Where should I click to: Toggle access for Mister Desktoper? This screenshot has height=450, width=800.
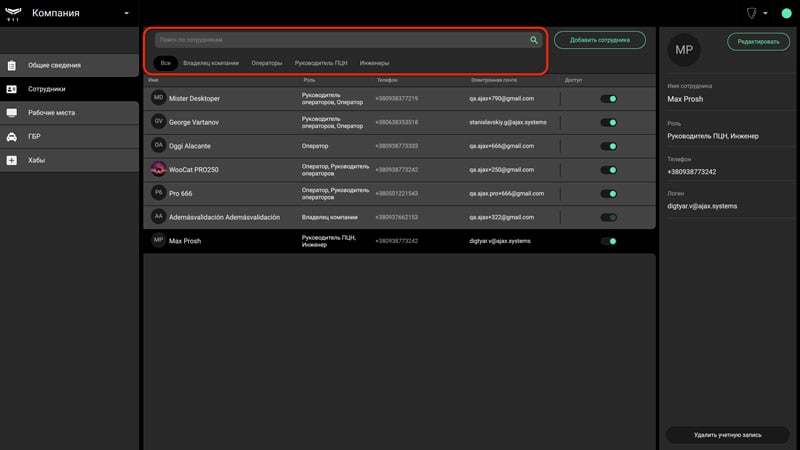coord(609,98)
